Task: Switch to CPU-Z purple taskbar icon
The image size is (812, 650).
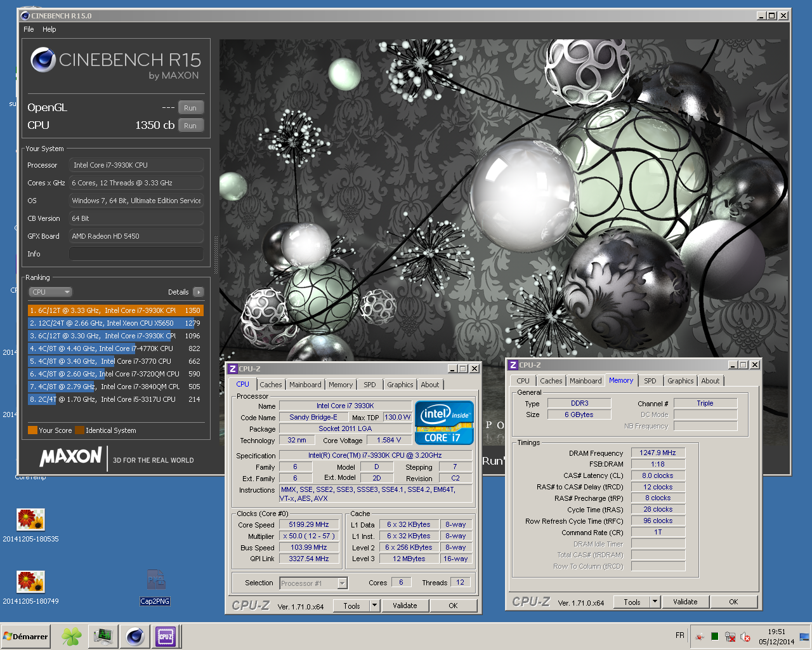Action: (166, 637)
